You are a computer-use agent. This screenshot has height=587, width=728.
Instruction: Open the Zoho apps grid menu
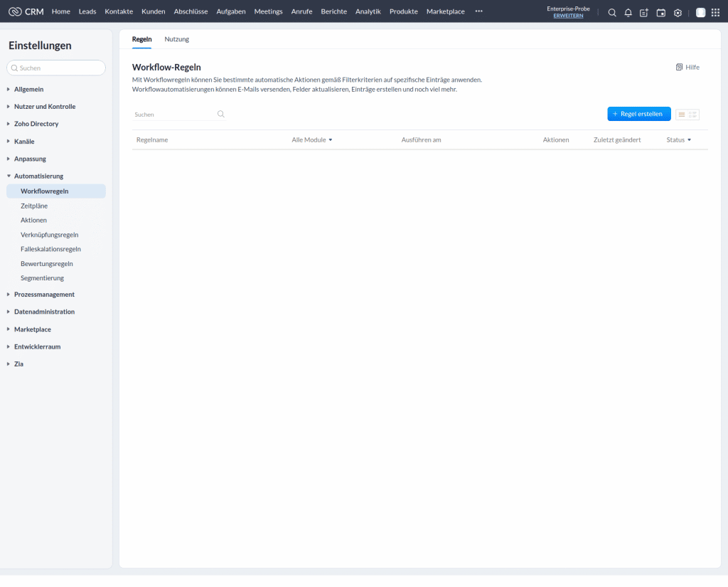pos(716,12)
